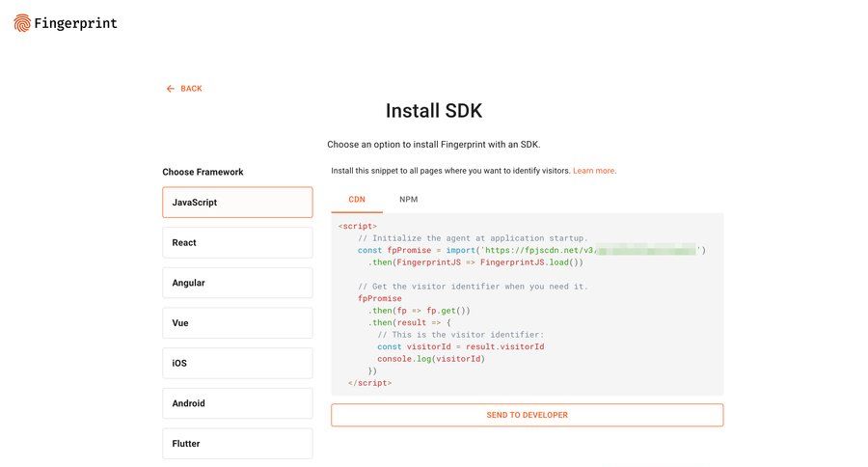The image size is (868, 467).
Task: Click the 'const visitorId = result.visitorId' line
Action: tap(461, 346)
